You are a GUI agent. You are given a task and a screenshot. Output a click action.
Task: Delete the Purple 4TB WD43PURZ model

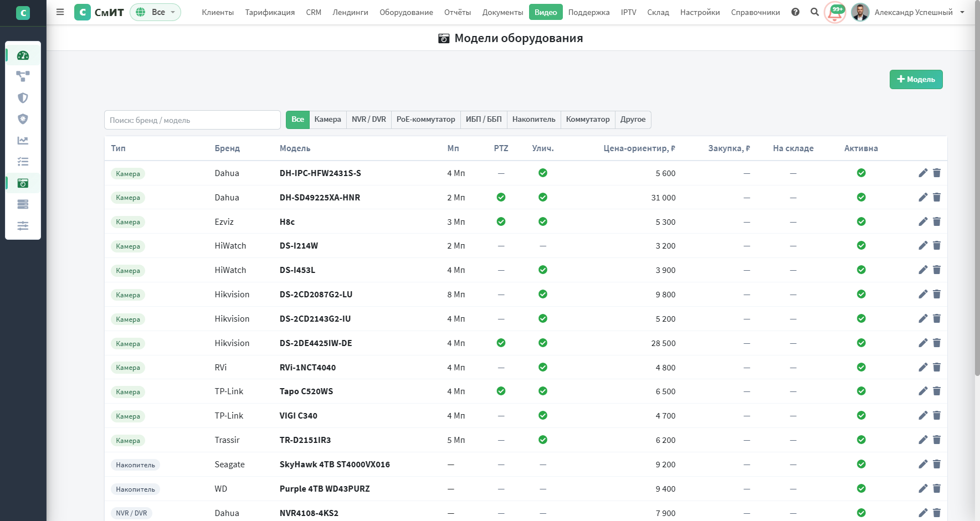click(937, 488)
